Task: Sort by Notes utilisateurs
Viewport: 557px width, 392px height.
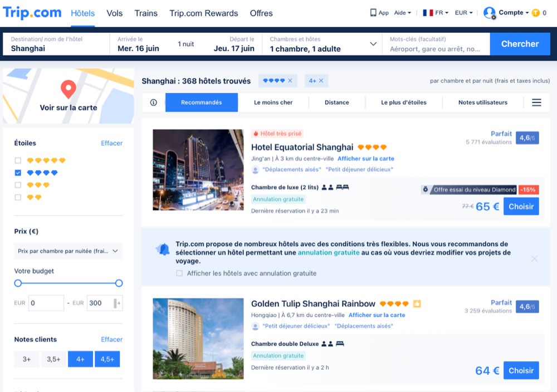Action: tap(483, 102)
